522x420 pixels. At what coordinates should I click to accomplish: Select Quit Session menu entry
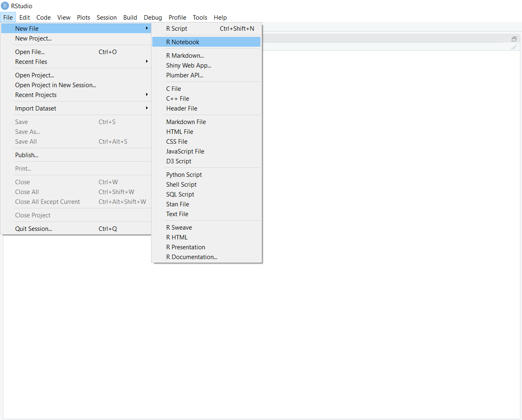[34, 229]
